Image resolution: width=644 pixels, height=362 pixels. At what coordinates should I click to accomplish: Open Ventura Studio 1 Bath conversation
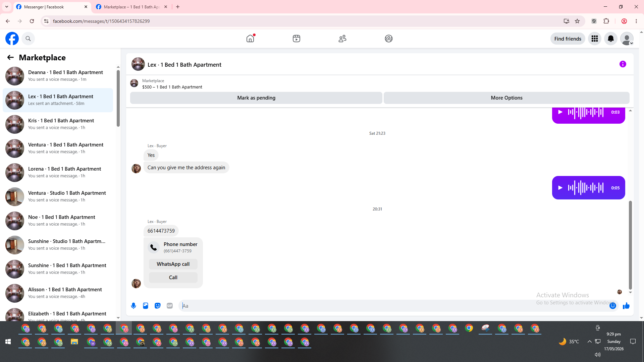(x=58, y=197)
